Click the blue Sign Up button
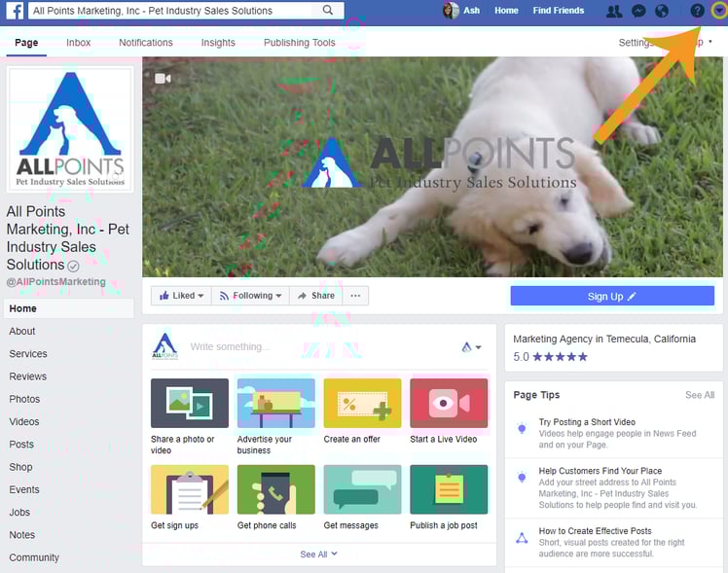This screenshot has height=573, width=728. click(612, 296)
